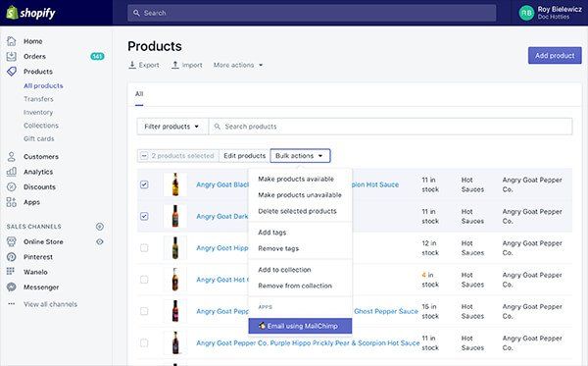Click the Angry Goat Black product thumbnail
Viewport: 588px width, 366px height.
tap(175, 184)
